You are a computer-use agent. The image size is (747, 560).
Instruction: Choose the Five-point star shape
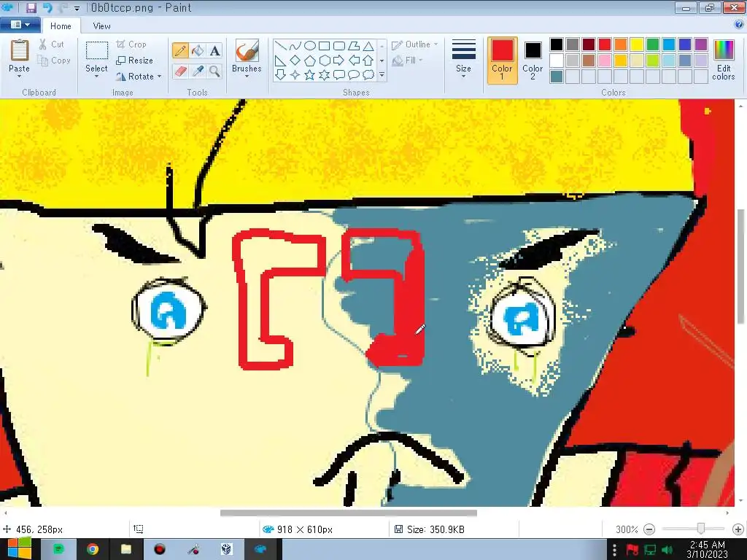(x=309, y=75)
